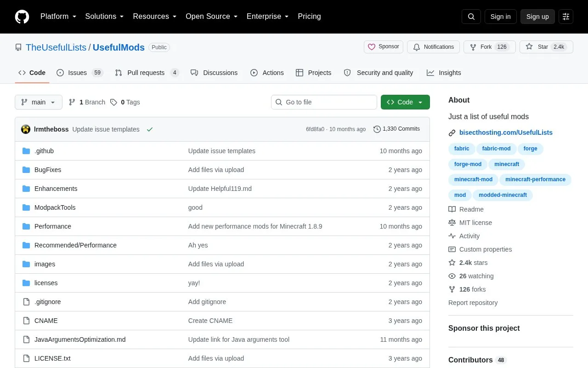
Task: Click the BugFixes folder icon
Action: tap(26, 170)
